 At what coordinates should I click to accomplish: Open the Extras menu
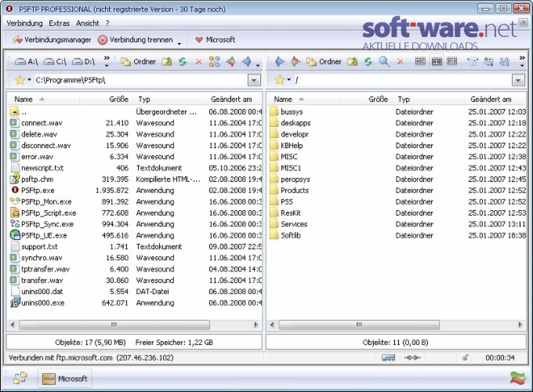pos(59,24)
